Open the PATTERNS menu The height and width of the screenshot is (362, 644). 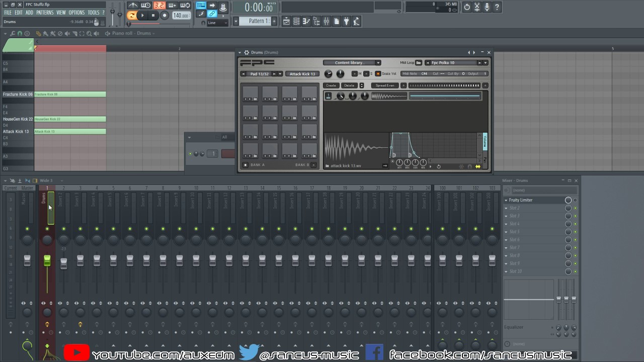45,13
